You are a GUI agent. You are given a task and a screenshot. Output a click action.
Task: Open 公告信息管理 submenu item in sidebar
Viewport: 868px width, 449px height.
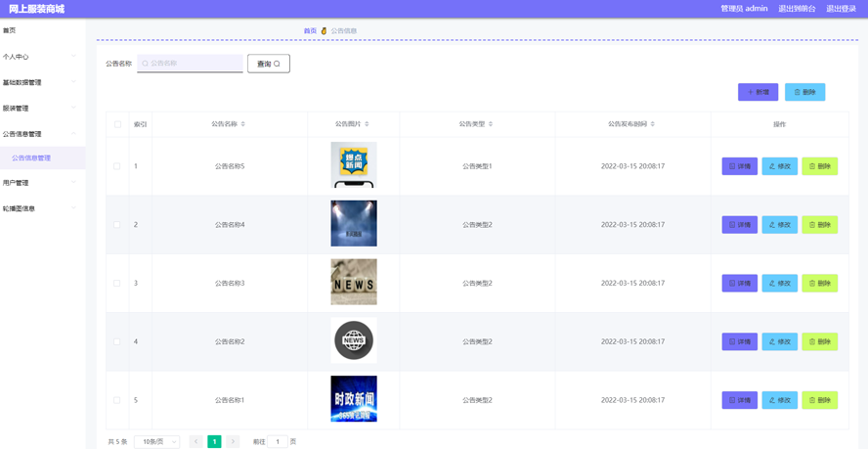coord(31,157)
